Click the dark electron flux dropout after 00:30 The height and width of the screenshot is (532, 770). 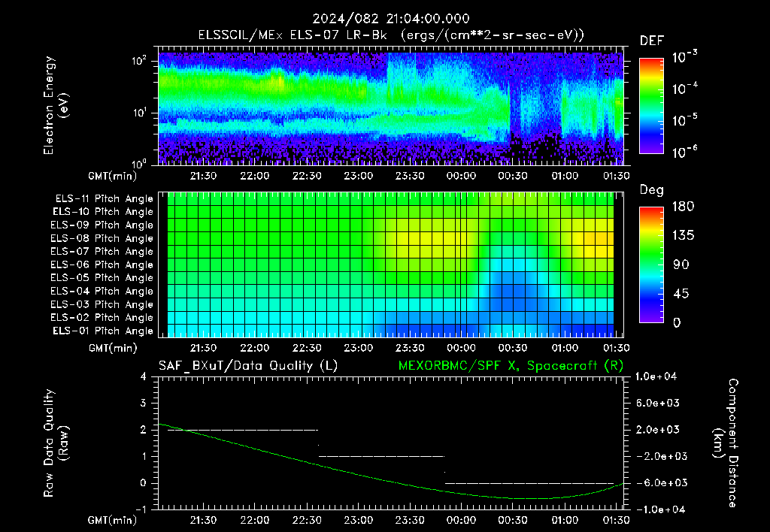pos(514,110)
